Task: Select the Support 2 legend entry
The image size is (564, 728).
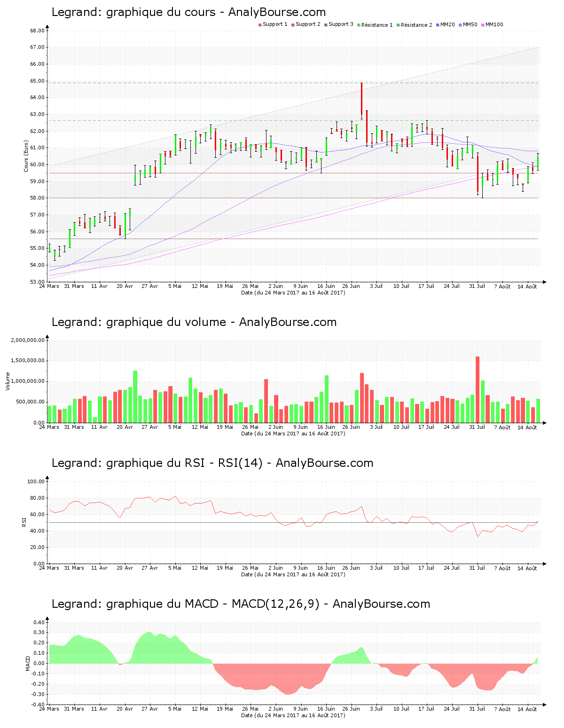Action: click(306, 24)
